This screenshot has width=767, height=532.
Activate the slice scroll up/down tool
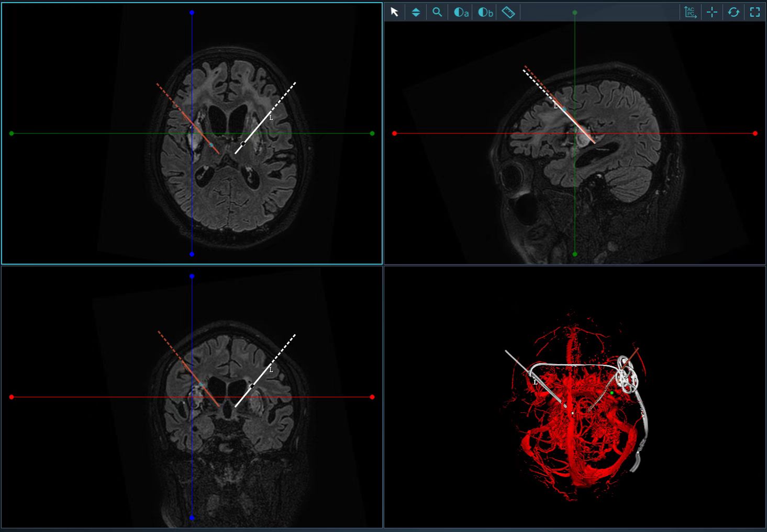click(416, 12)
